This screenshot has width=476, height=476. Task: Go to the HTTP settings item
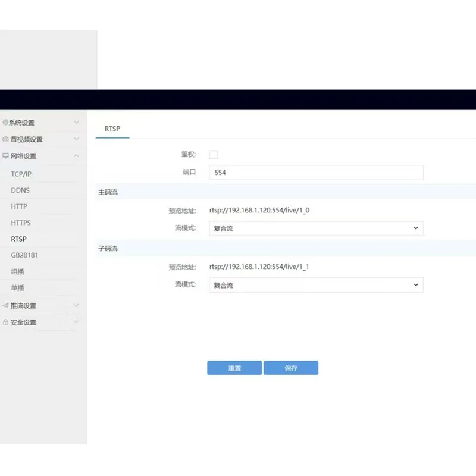19,206
